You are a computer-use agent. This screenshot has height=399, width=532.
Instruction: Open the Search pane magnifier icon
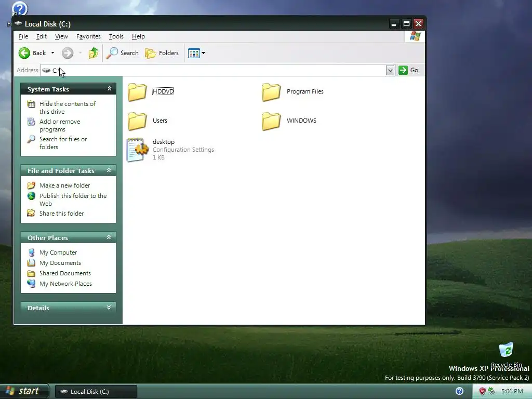click(112, 53)
